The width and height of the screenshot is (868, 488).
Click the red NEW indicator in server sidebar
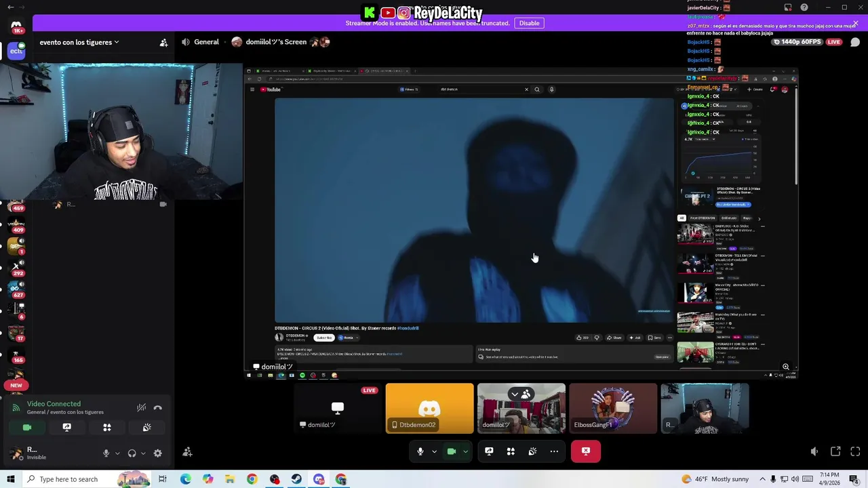click(16, 385)
